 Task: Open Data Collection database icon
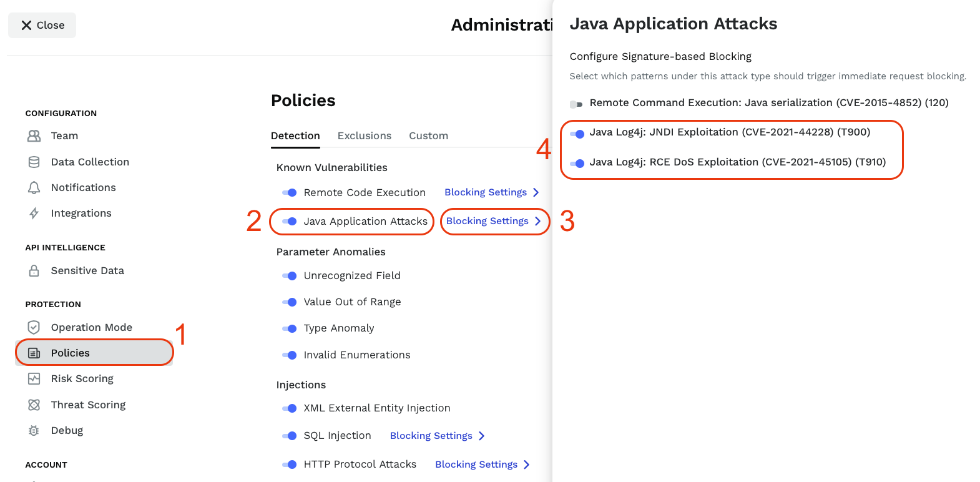click(34, 162)
